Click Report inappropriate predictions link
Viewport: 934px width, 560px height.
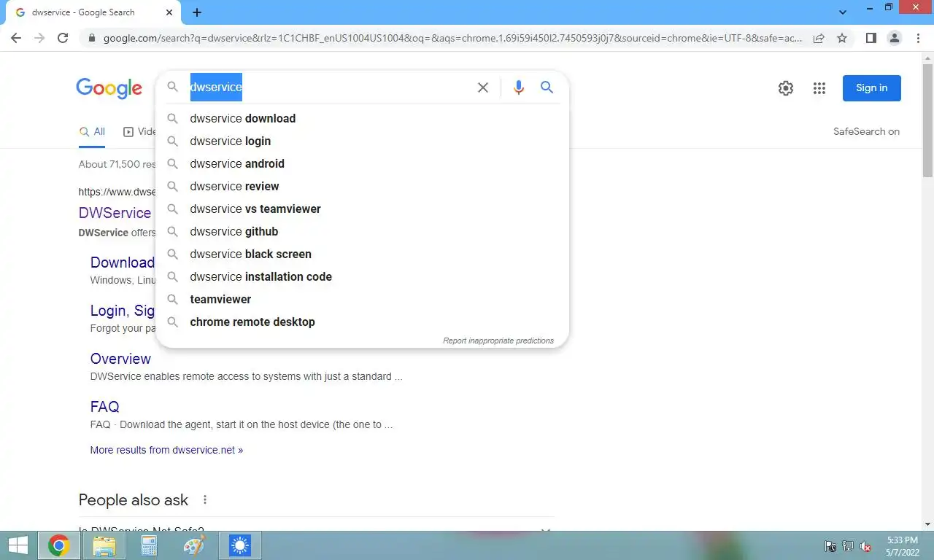pos(498,341)
